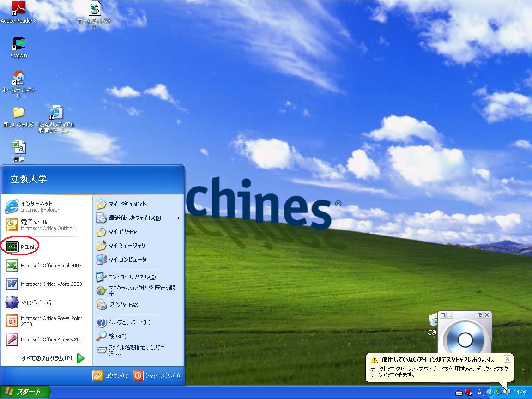The width and height of the screenshot is (532, 399).
Task: Select the 新しいフォルダ folder icon
Action: [18, 117]
